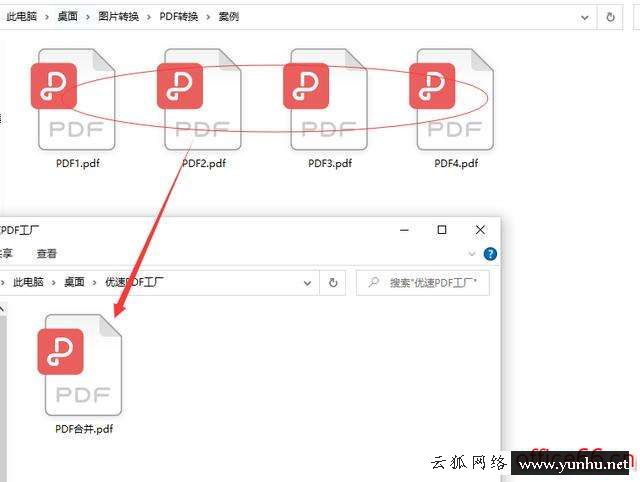Expand chevron after 桌面 in back window
The width and height of the screenshot is (640, 482).
88,17
